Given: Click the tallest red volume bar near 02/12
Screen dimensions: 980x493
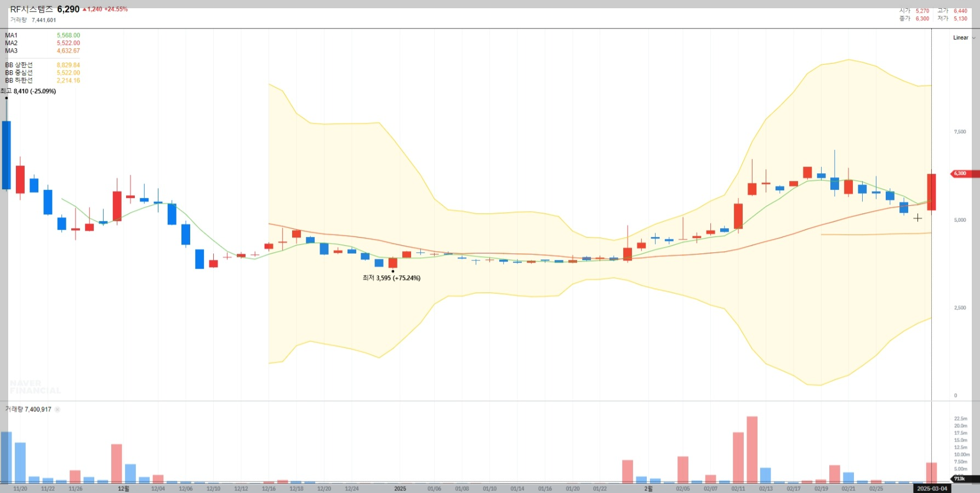Looking at the screenshot, I should point(752,450).
